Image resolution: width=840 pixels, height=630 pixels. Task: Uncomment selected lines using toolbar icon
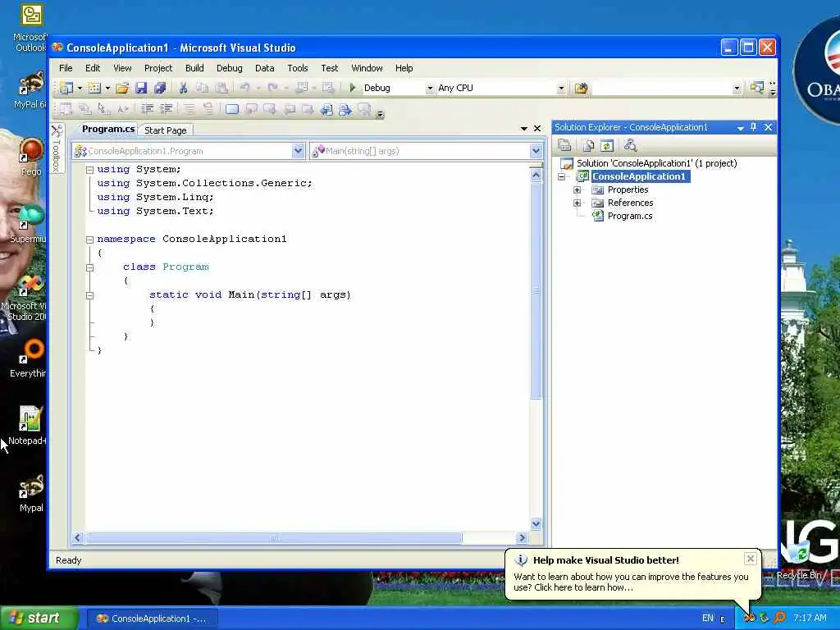[x=208, y=109]
